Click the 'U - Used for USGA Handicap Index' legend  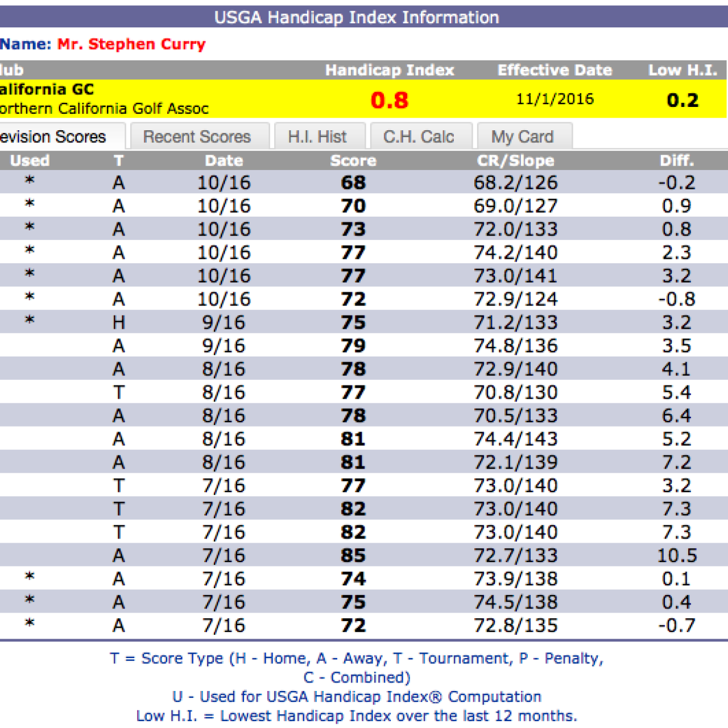[x=357, y=697]
